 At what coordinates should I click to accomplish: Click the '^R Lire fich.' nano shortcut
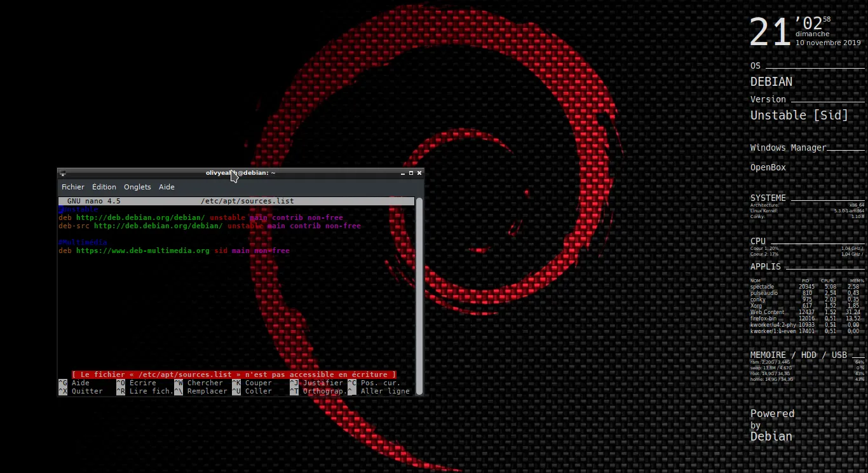tap(145, 391)
